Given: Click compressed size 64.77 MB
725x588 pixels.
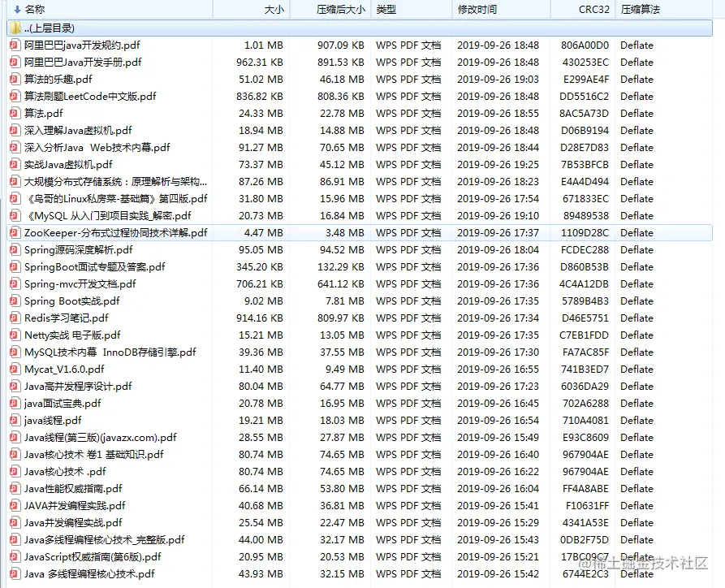Looking at the screenshot, I should pyautogui.click(x=342, y=387).
